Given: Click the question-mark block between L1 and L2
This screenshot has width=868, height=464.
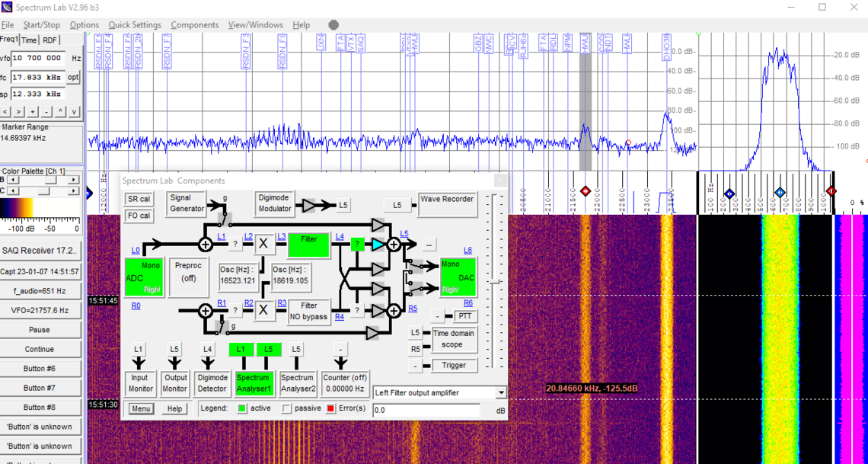Looking at the screenshot, I should pos(236,244).
